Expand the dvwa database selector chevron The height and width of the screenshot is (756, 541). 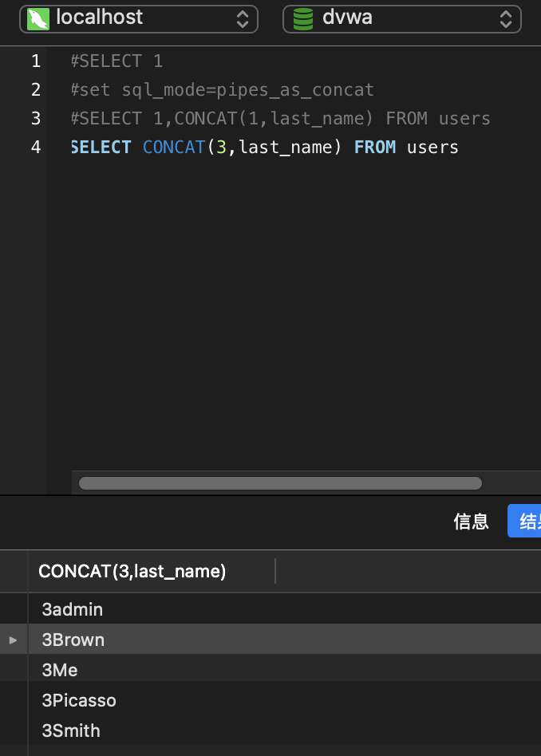(x=506, y=19)
